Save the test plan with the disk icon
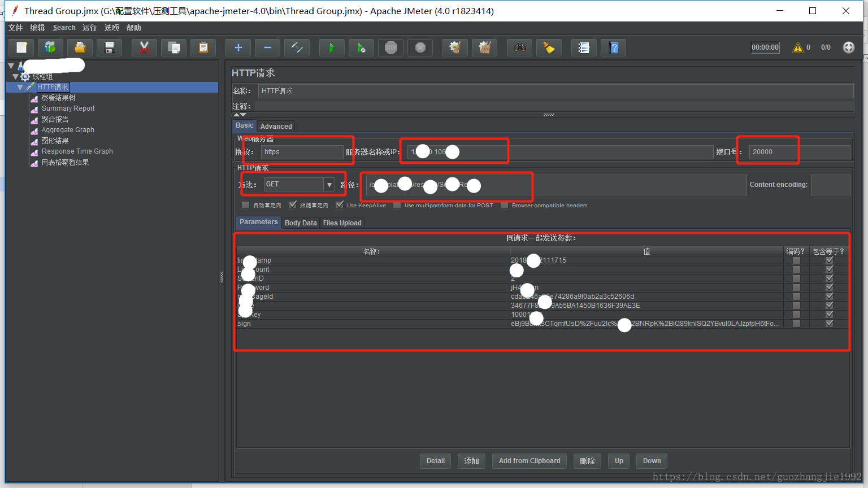This screenshot has height=488, width=868. (110, 47)
